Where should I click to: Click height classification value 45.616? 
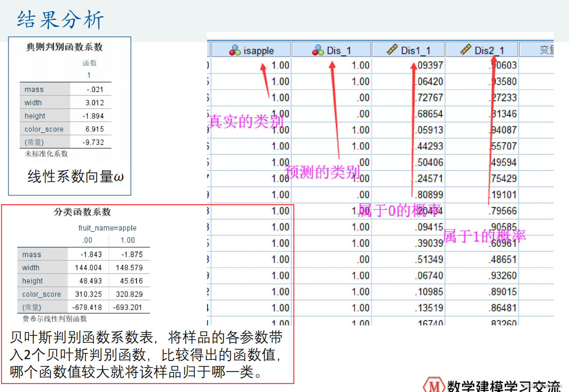click(131, 281)
